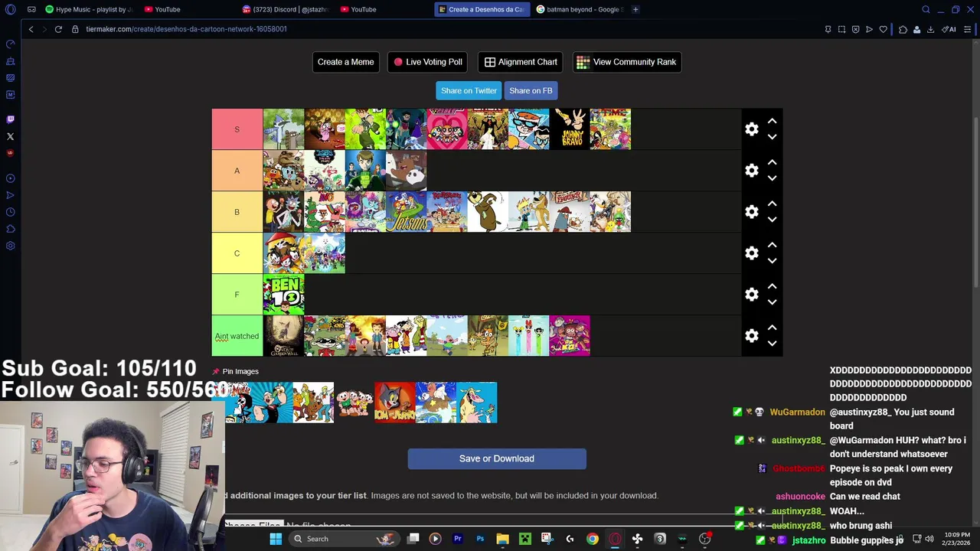Click browser search icon in title bar
Image resolution: width=980 pixels, height=551 pixels.
[x=926, y=9]
